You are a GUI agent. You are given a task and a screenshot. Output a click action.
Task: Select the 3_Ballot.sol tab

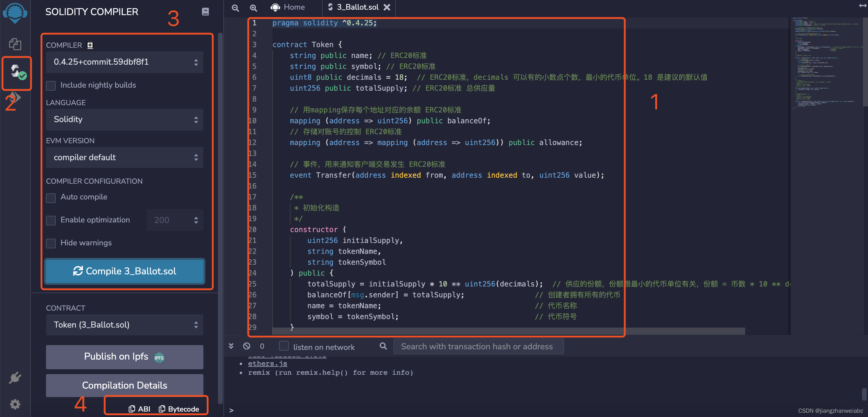(x=357, y=8)
